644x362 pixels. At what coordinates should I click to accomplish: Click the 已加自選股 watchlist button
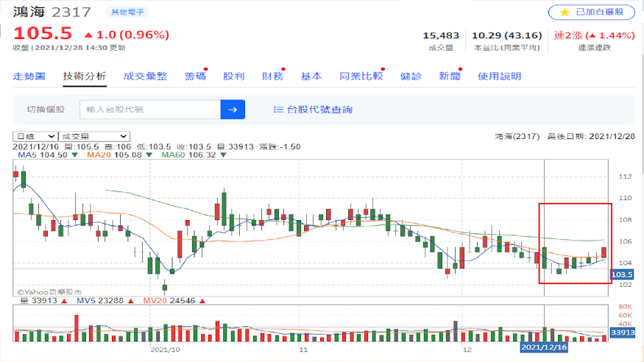(x=592, y=13)
